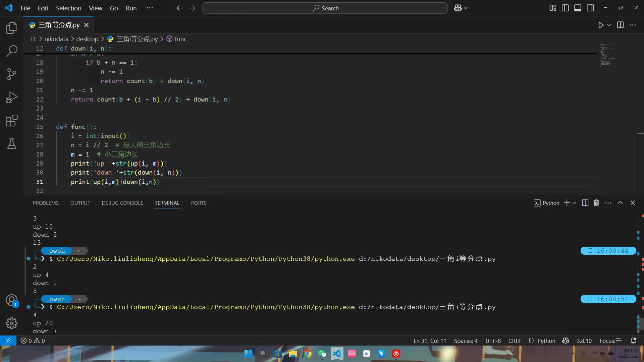
Task: Open the Selection menu
Action: coord(68,8)
